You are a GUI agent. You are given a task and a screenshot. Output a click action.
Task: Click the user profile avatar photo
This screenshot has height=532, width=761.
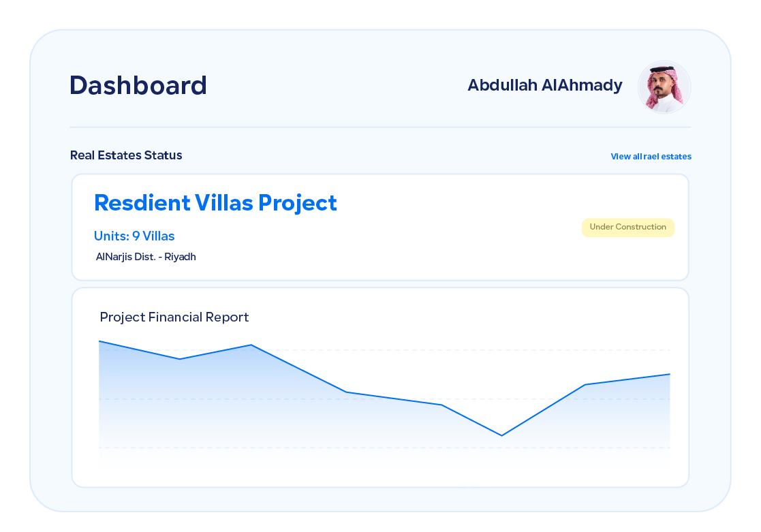[664, 87]
